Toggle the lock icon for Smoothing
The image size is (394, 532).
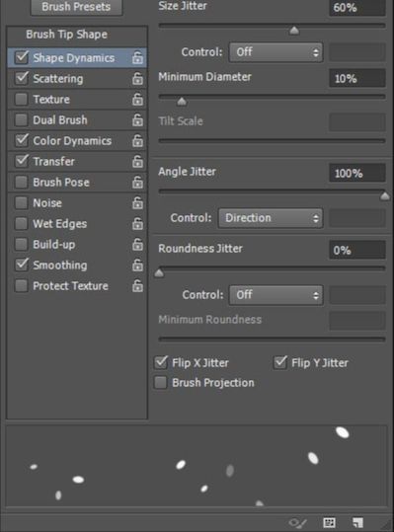(137, 265)
